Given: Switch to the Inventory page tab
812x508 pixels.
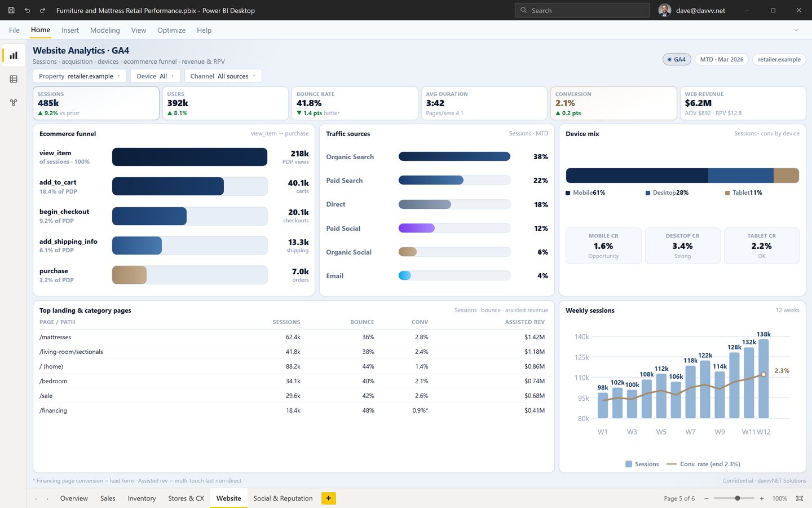Looking at the screenshot, I should coord(142,498).
